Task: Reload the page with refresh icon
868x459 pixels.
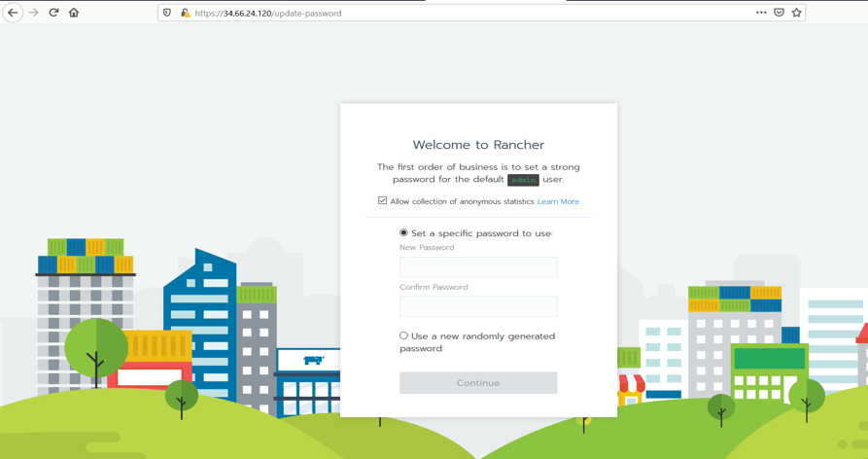Action: (53, 13)
